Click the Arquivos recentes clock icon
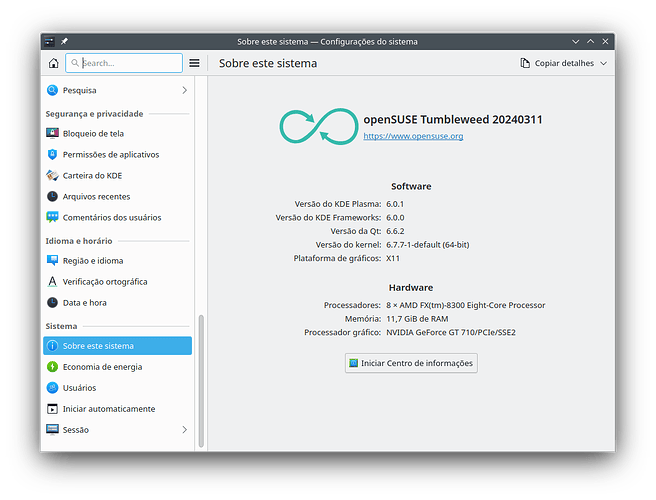This screenshot has height=500, width=656. click(x=53, y=196)
